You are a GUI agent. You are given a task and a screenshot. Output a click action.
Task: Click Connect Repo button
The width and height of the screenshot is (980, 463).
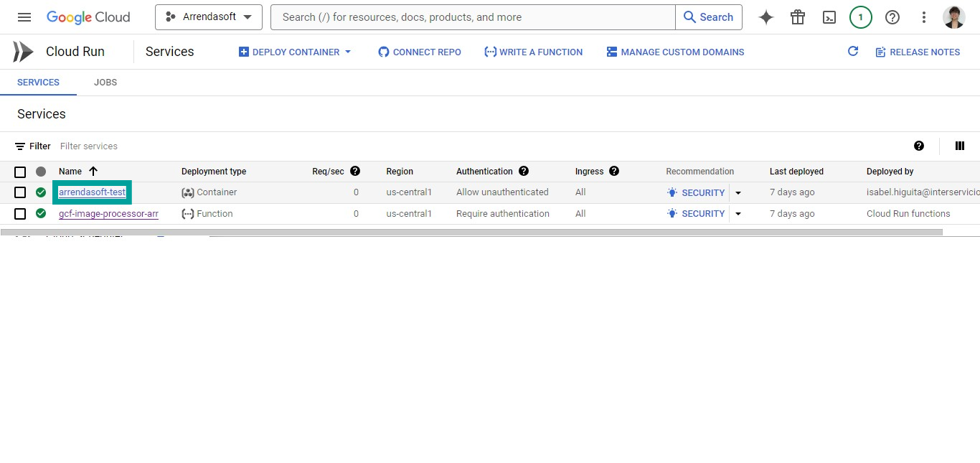(420, 52)
